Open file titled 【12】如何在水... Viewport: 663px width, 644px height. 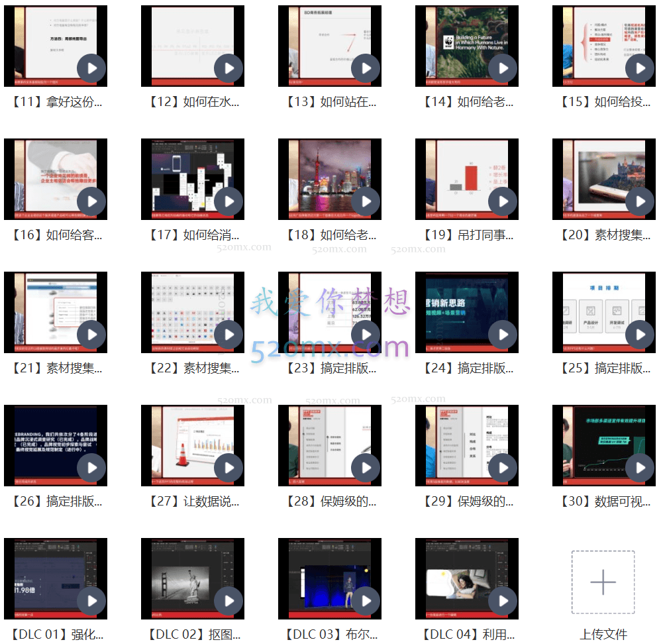point(193,102)
